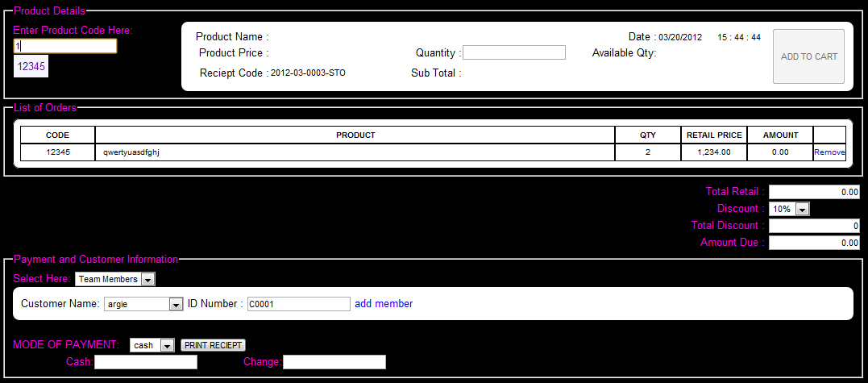Click the PRODUCT column header
Screen dimensions: 868x383
[x=355, y=135]
